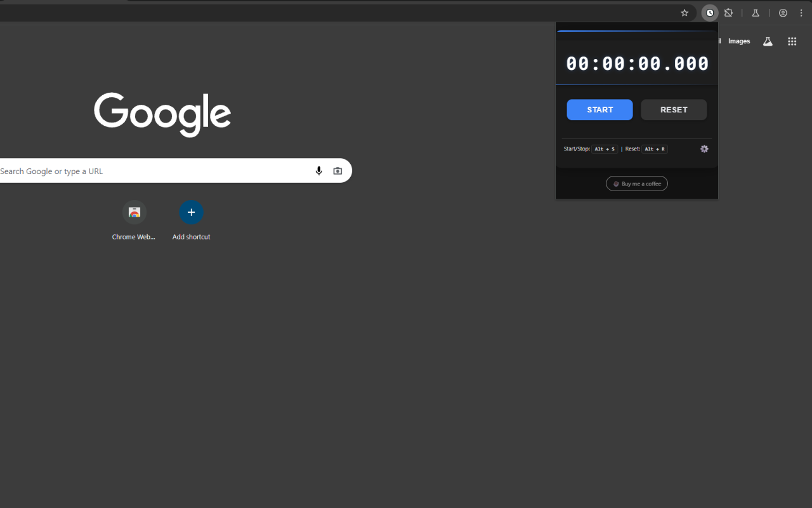Open the Extensions puzzle icon
Image resolution: width=812 pixels, height=508 pixels.
(x=728, y=13)
